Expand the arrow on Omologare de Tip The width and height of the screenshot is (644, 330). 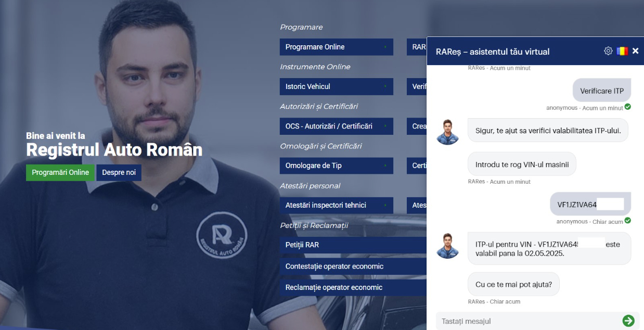click(x=385, y=166)
